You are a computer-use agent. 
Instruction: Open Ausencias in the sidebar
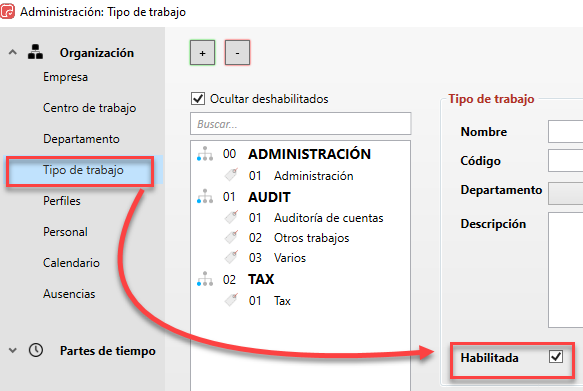pyautogui.click(x=69, y=294)
